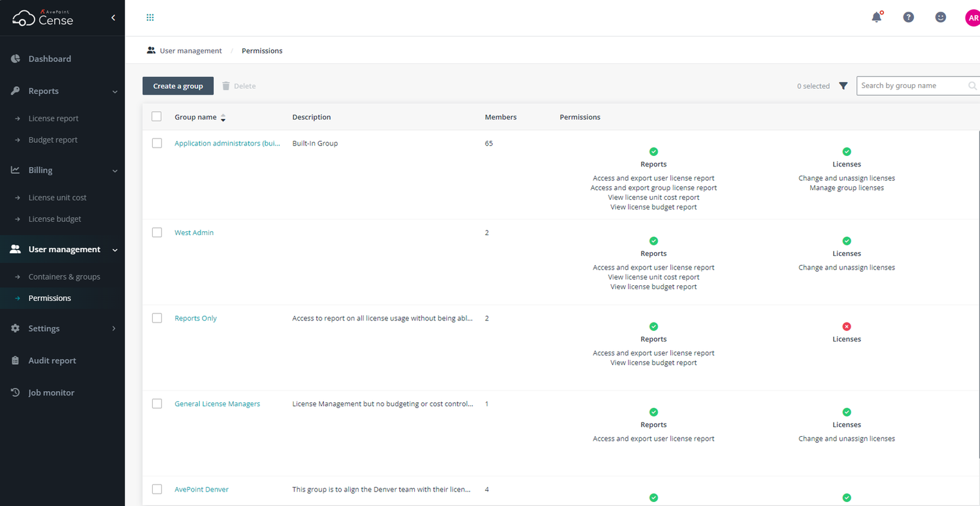The width and height of the screenshot is (980, 506).
Task: Collapse sidebar with the left chevron
Action: tap(113, 18)
